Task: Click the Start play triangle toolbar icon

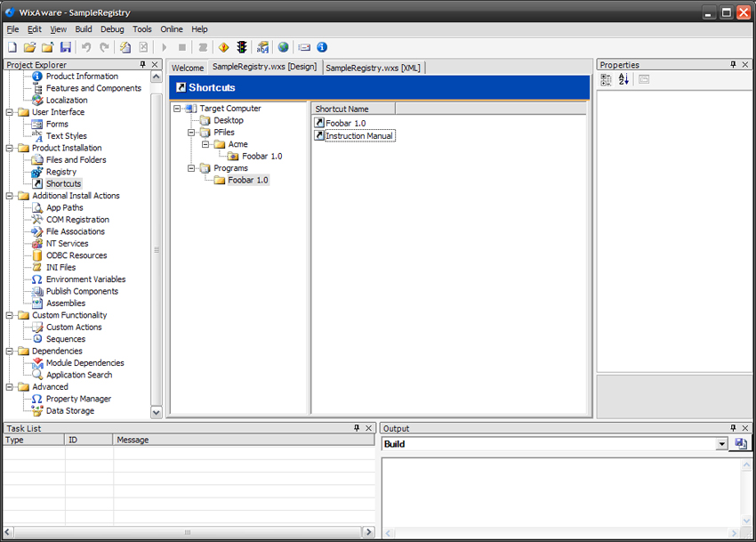Action: pyautogui.click(x=165, y=47)
